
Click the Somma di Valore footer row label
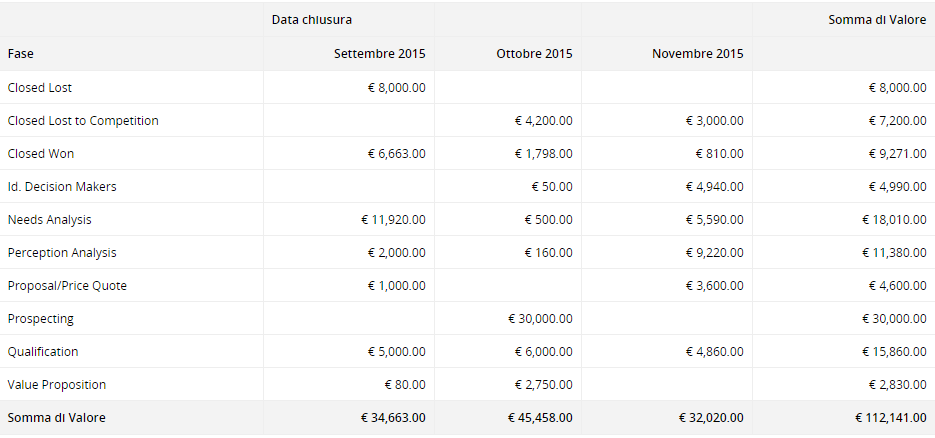(57, 418)
